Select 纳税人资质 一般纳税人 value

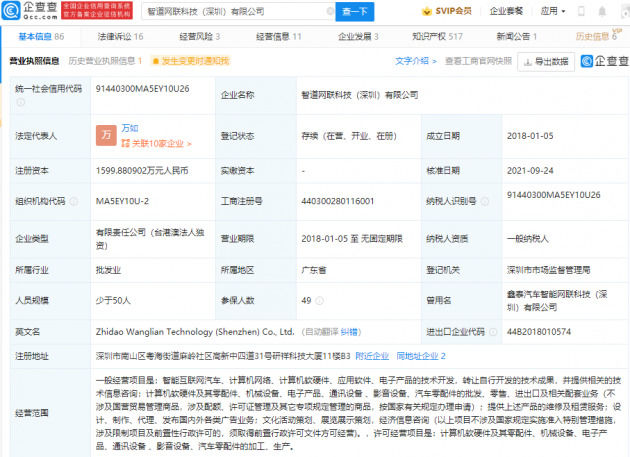528,239
